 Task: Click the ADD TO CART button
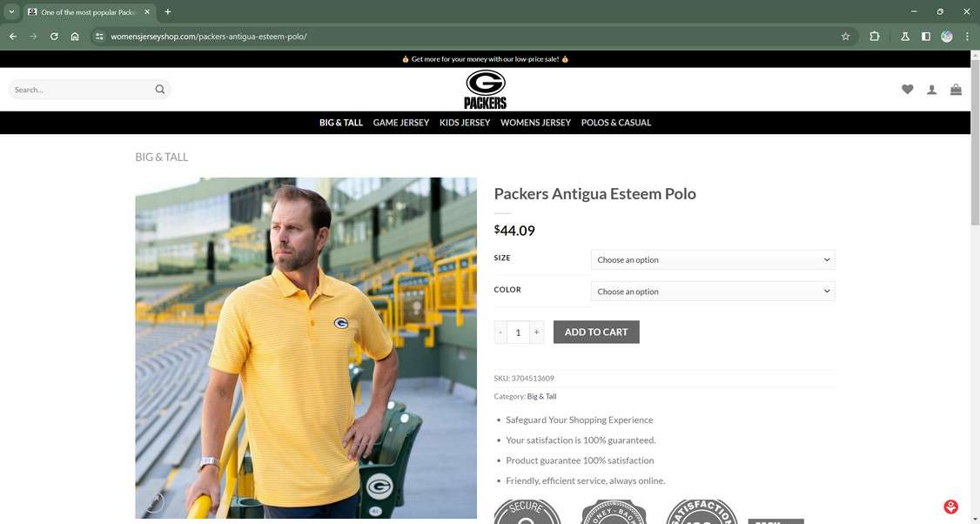click(596, 332)
